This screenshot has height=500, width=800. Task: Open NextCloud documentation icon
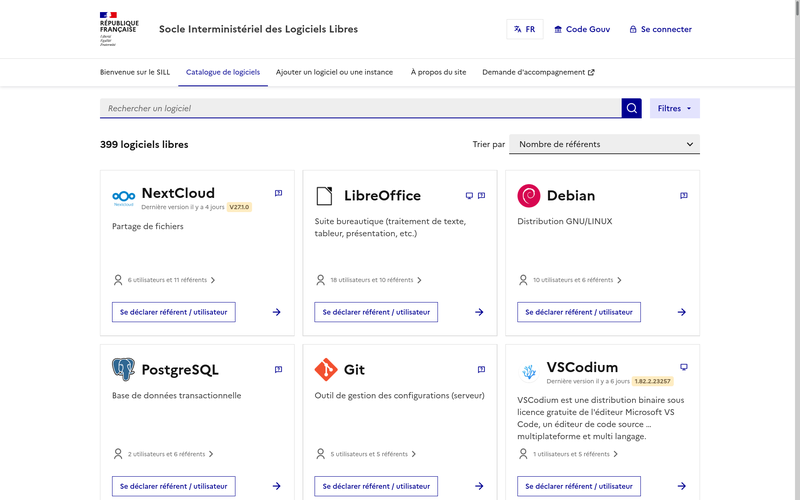[279, 193]
